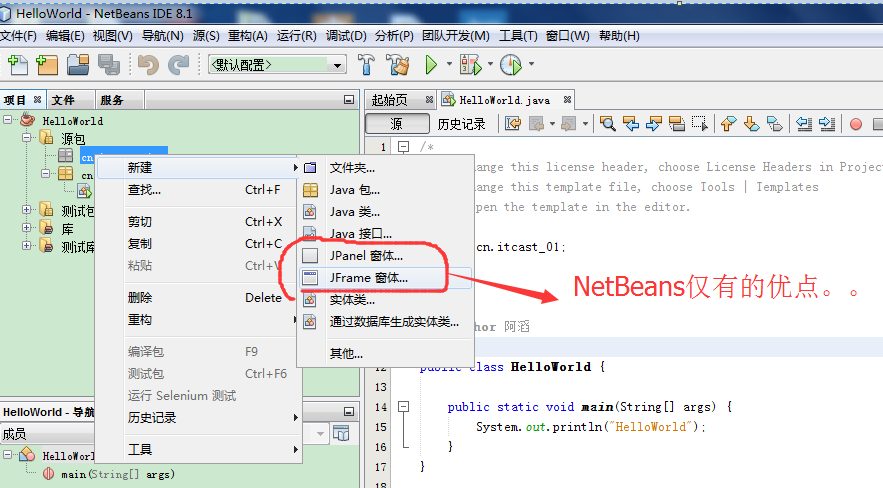Click the Clean and Build broom icon
This screenshot has width=883, height=488.
[x=398, y=65]
